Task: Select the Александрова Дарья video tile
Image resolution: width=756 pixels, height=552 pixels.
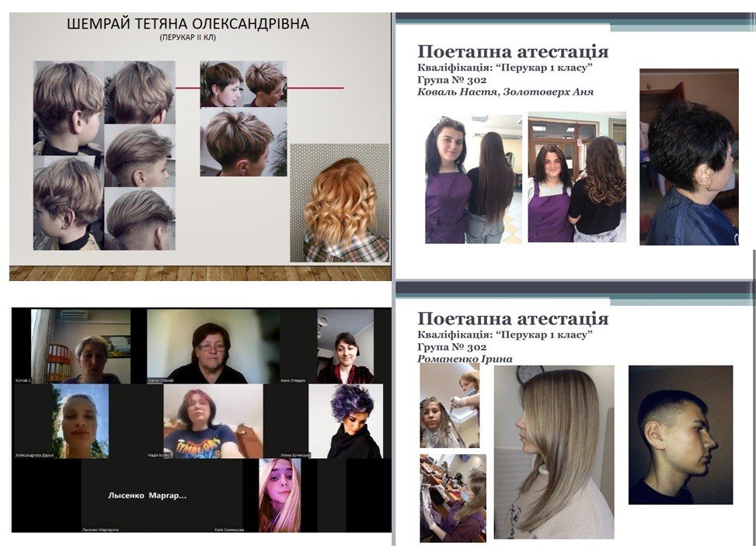Action: pos(81,421)
